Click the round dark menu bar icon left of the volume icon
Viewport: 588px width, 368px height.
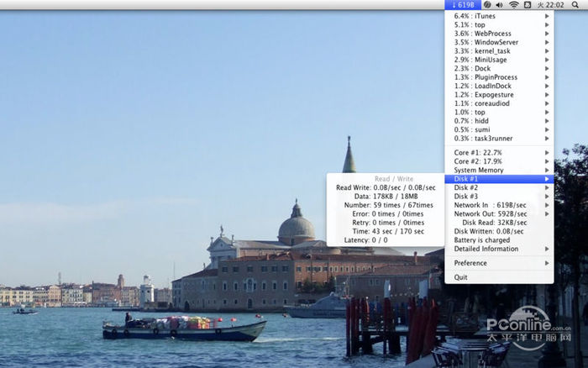pyautogui.click(x=486, y=5)
